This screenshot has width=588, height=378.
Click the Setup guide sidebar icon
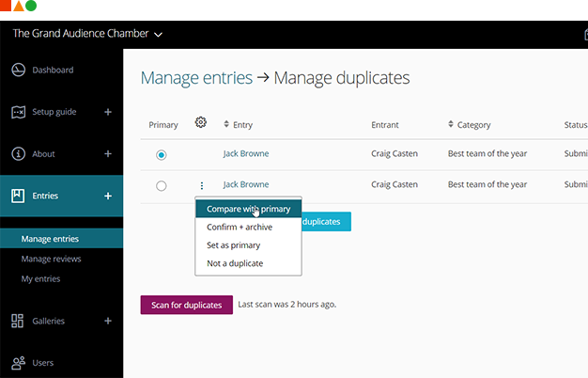point(17,112)
